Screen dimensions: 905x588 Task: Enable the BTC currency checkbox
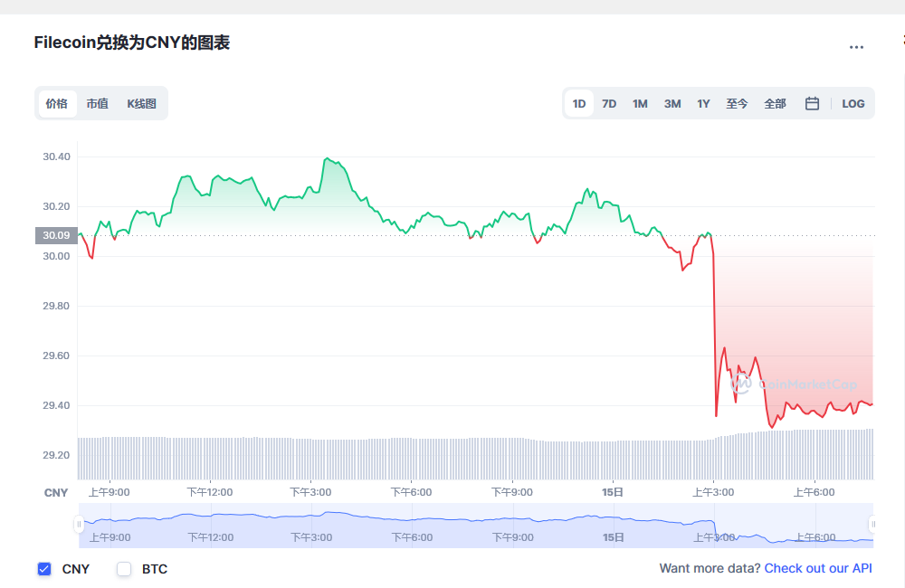tap(124, 569)
